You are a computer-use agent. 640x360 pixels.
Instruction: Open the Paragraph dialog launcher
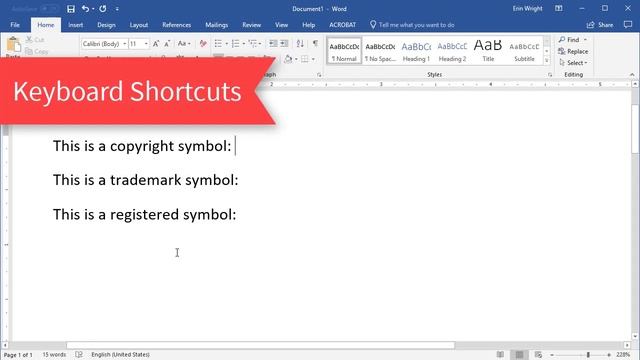click(x=319, y=75)
